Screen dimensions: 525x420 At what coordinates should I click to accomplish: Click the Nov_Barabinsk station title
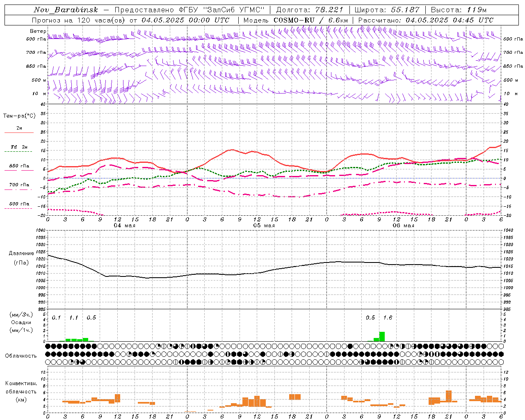click(66, 10)
